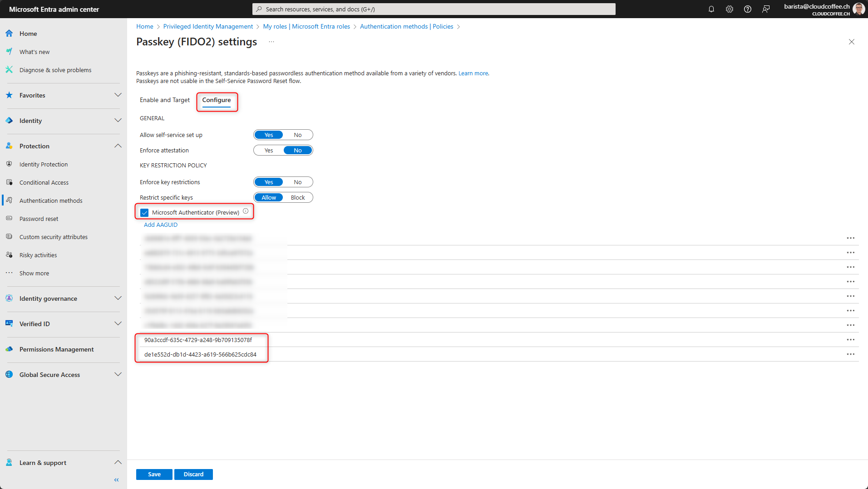Click Show more in Protection menu
868x489 pixels.
[x=34, y=273]
